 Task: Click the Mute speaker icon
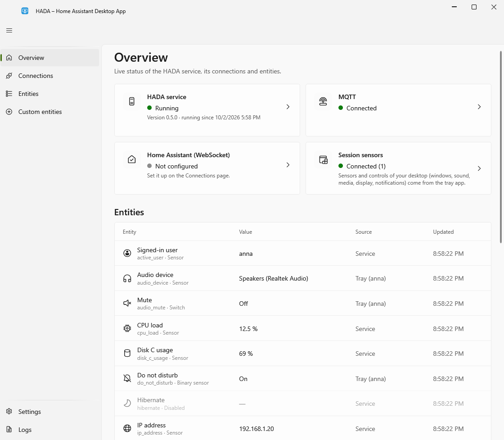point(127,303)
